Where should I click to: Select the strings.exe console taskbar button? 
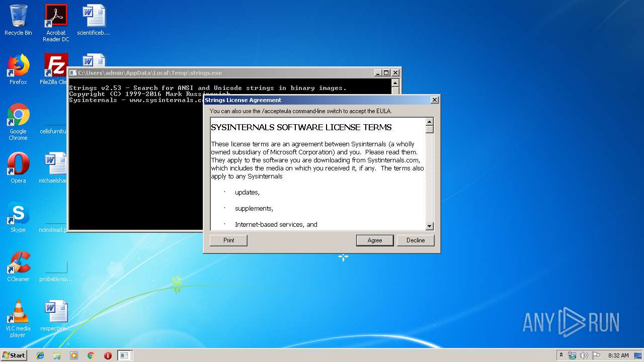tap(124, 355)
